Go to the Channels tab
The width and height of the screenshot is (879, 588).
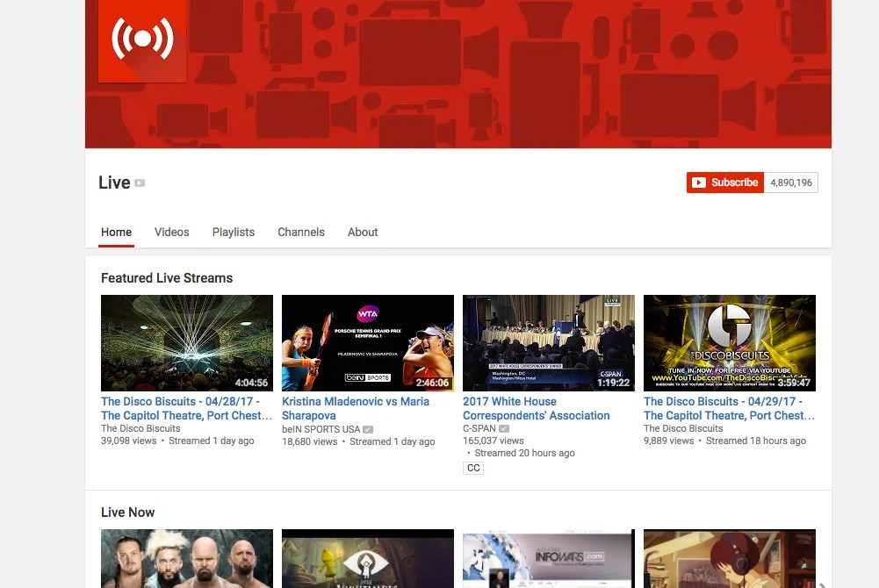pos(301,232)
